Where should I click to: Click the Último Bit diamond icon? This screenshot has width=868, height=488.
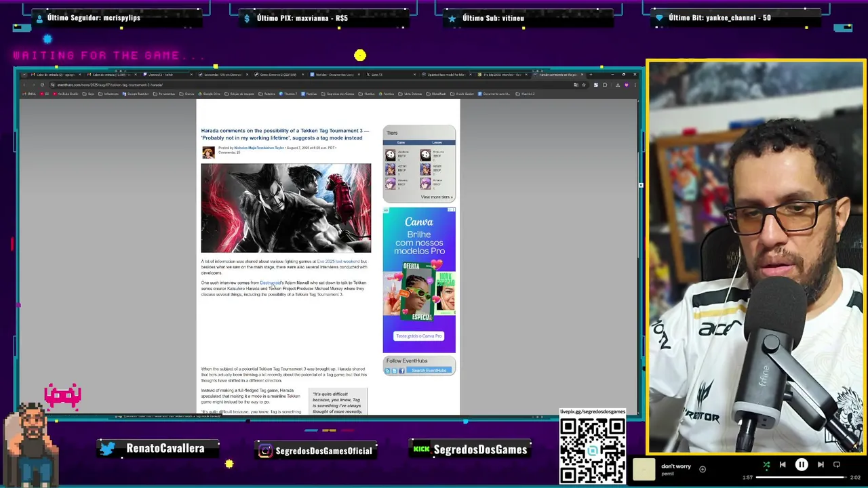point(659,18)
